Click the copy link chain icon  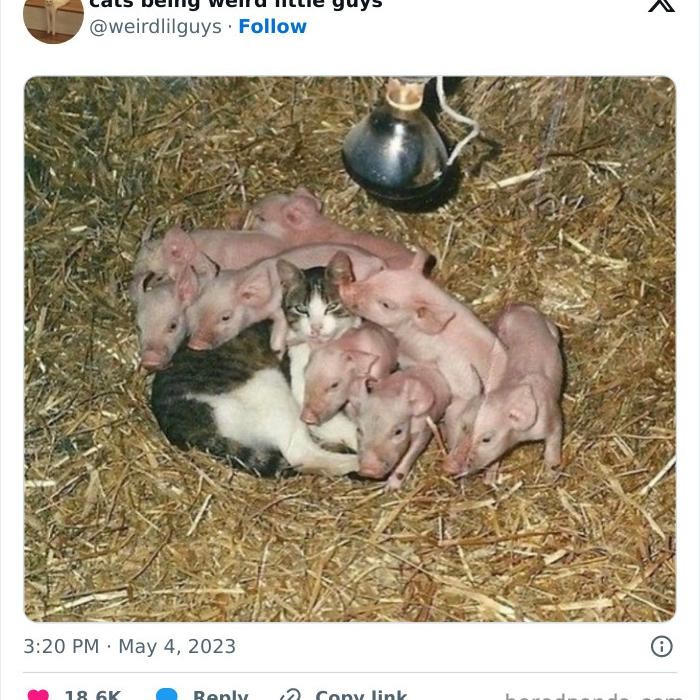290,695
